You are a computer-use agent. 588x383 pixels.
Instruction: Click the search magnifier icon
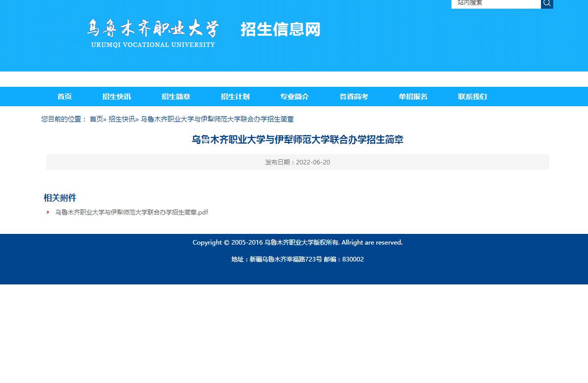click(547, 4)
